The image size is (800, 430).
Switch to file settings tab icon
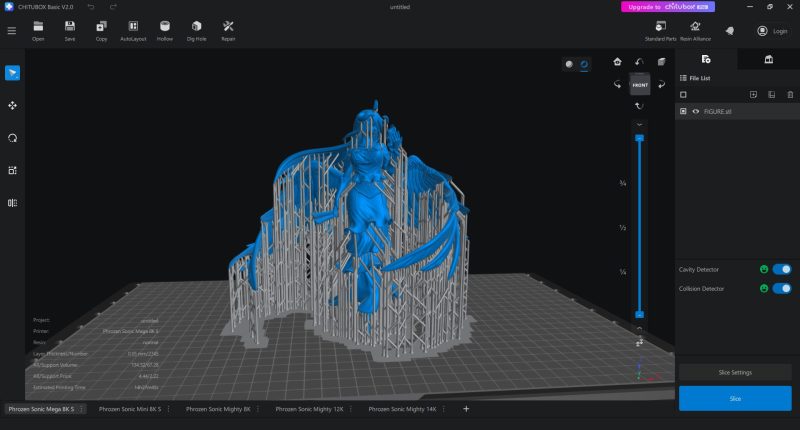click(x=706, y=59)
